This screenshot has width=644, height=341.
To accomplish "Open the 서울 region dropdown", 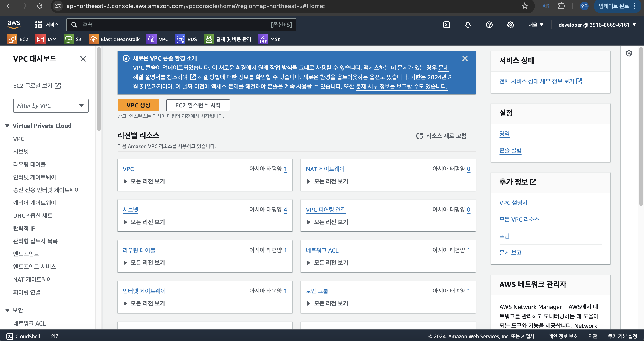I will coord(536,25).
